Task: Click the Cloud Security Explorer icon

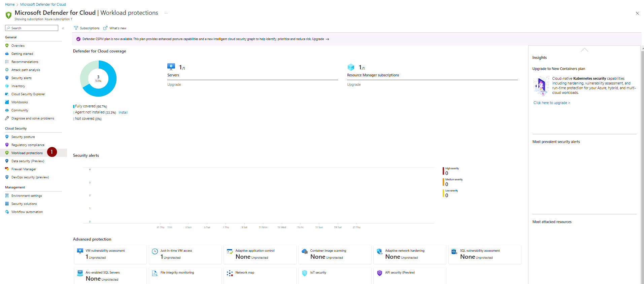Action: click(x=7, y=94)
